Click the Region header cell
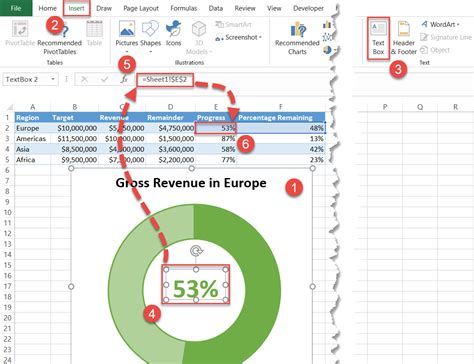 (33, 117)
